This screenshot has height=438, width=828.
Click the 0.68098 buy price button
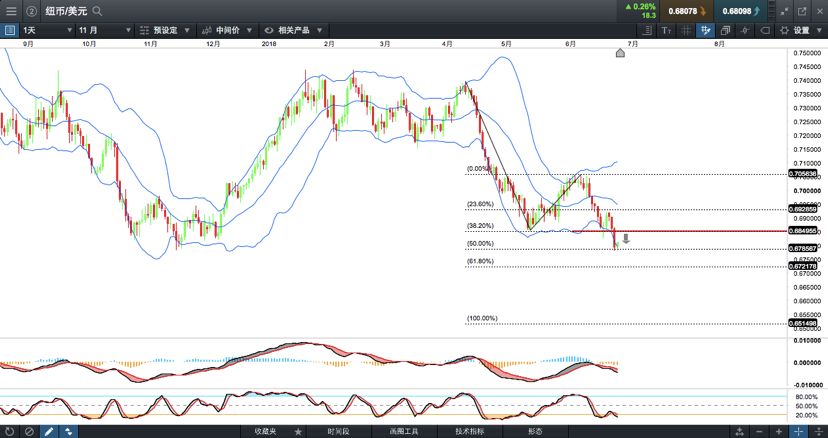[x=741, y=11]
